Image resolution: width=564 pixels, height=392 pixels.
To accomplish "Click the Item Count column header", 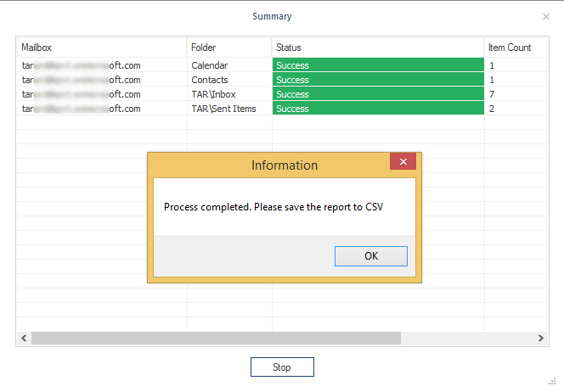I will (x=516, y=48).
